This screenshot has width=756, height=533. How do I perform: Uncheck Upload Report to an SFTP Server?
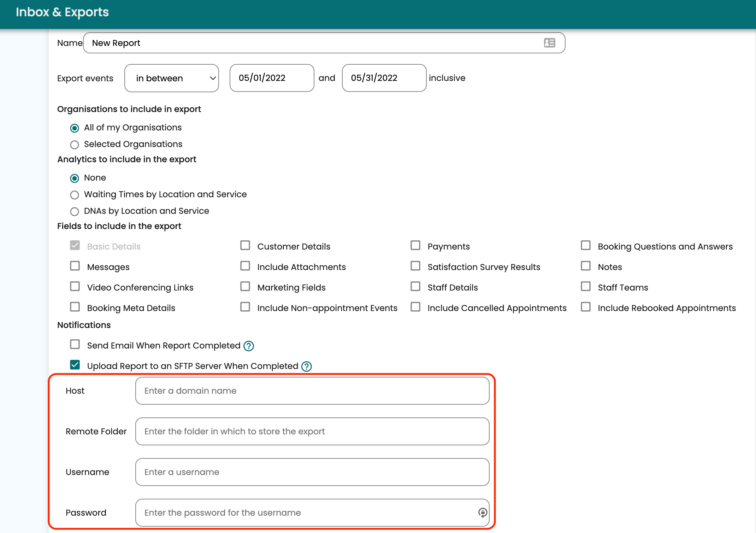click(x=75, y=365)
